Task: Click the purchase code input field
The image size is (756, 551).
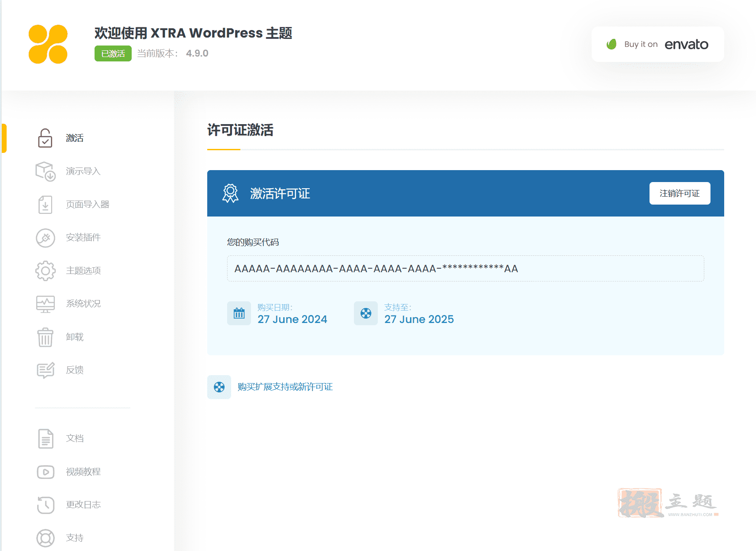Action: click(465, 269)
